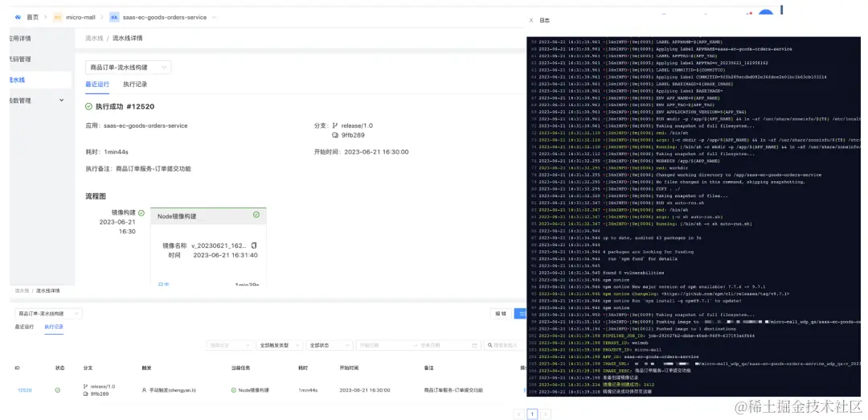Image resolution: width=868 pixels, height=420 pixels.
Task: Click the 开始时间 value 2023-06-21 16:30:00 in run details
Action: (x=376, y=152)
